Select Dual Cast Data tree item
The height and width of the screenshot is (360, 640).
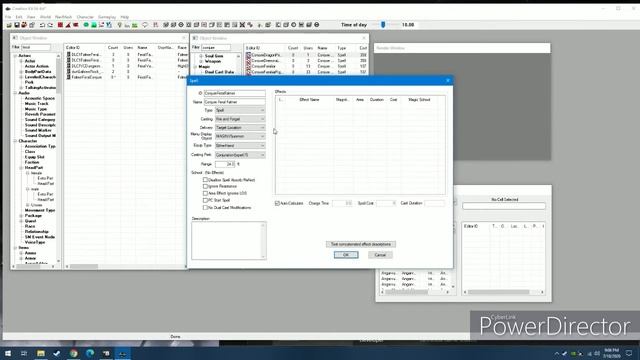pos(219,72)
